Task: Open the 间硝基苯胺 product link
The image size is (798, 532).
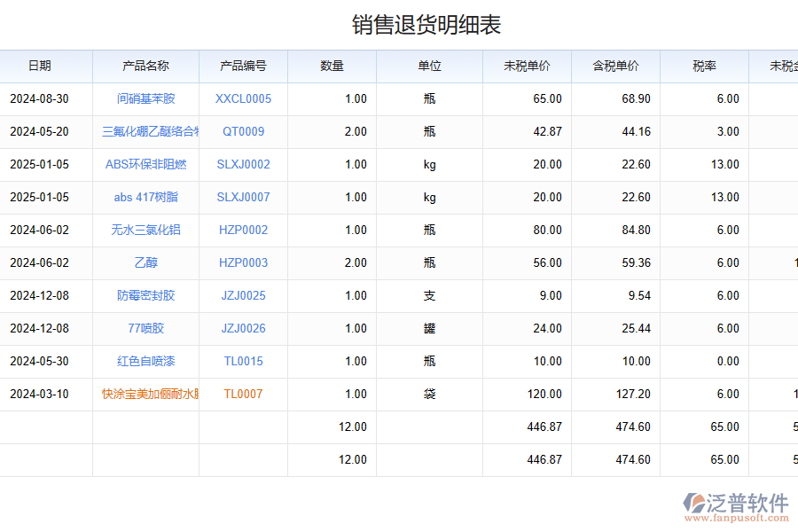Action: 146,98
